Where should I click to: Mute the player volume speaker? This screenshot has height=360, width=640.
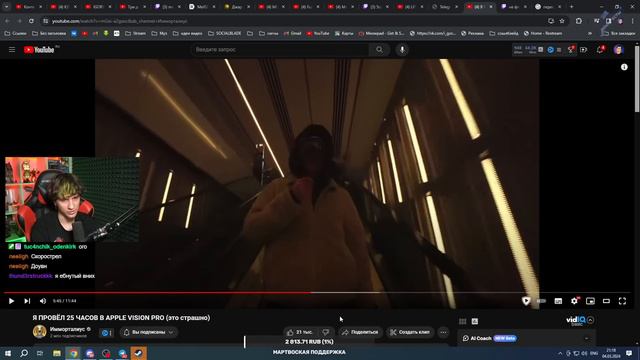43,301
